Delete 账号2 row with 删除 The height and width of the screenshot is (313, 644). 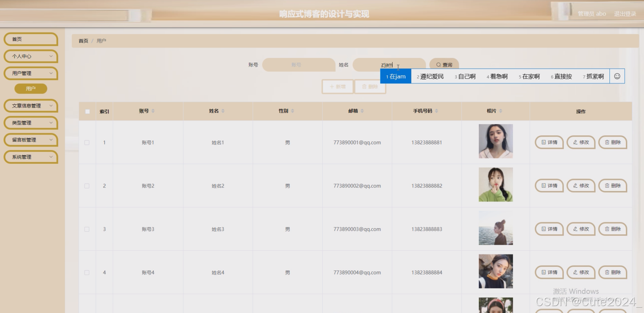point(612,185)
